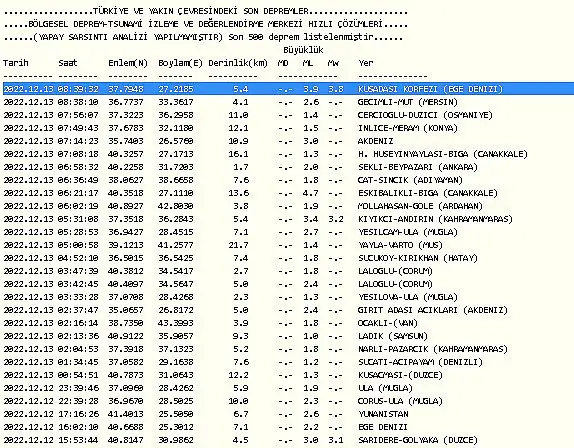574x448 pixels.
Task: Click the Inlice-Meram (Konya) location text
Action: click(x=408, y=128)
